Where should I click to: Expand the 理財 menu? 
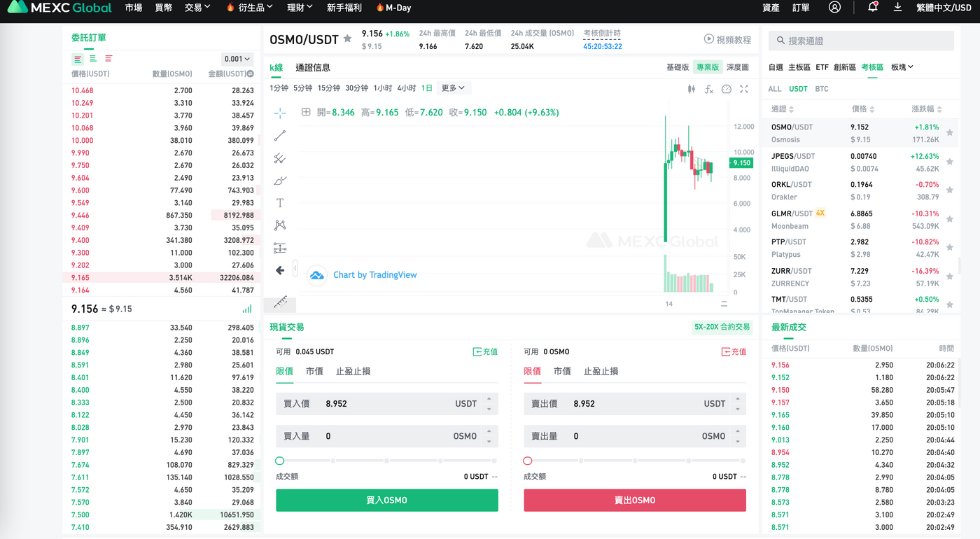[300, 8]
